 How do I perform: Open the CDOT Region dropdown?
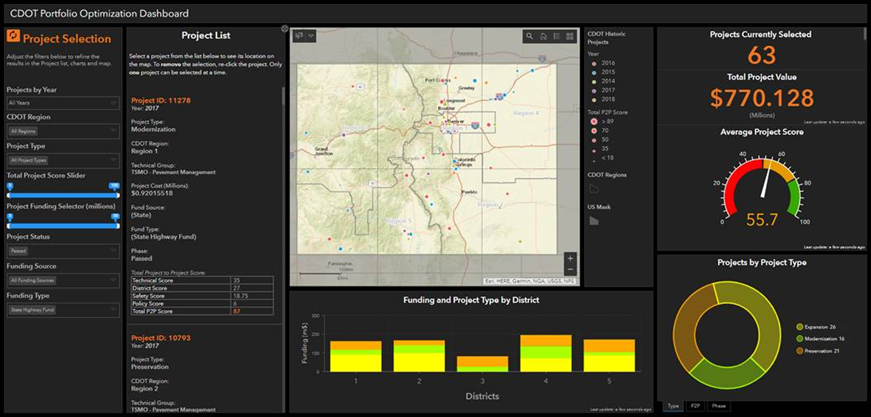[x=63, y=131]
